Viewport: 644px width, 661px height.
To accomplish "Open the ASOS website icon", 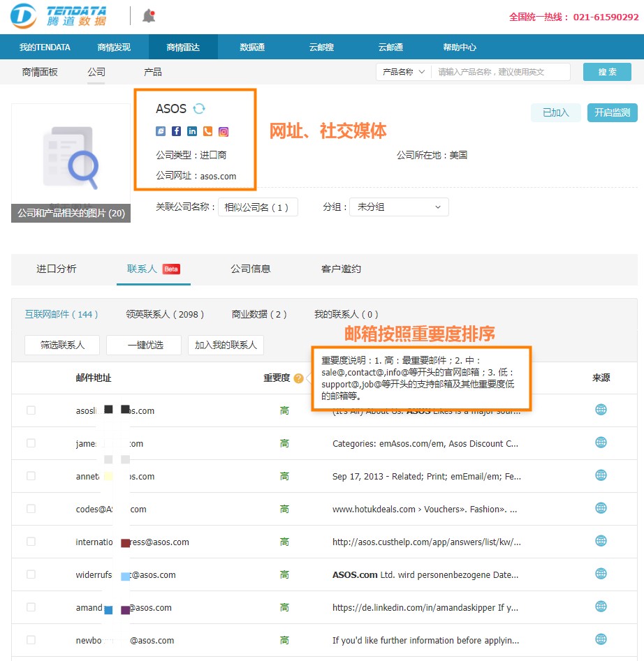I will (x=161, y=131).
